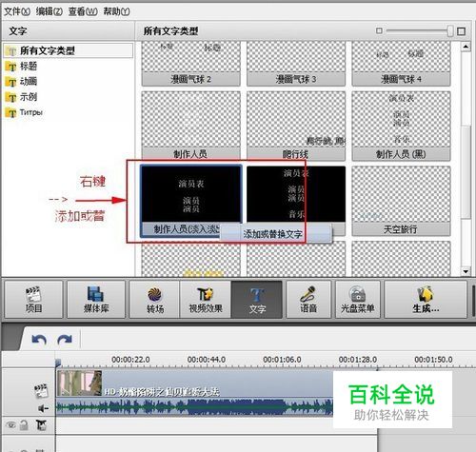
Task: Open the 转场 transitions panel
Action: tap(155, 299)
